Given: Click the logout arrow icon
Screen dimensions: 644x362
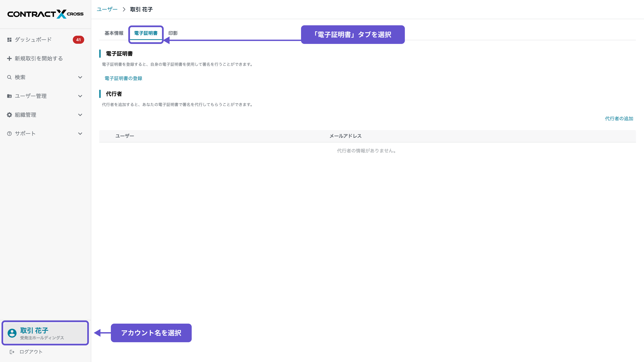Looking at the screenshot, I should [12, 352].
